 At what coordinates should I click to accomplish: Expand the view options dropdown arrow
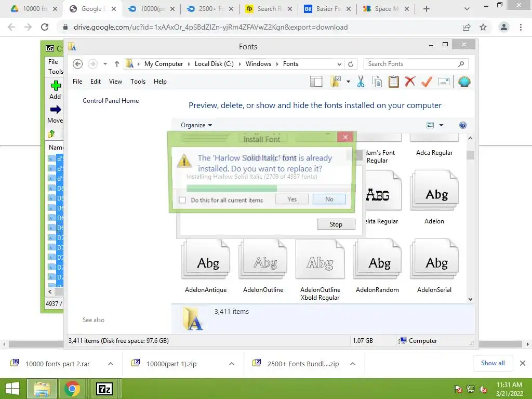(441, 125)
